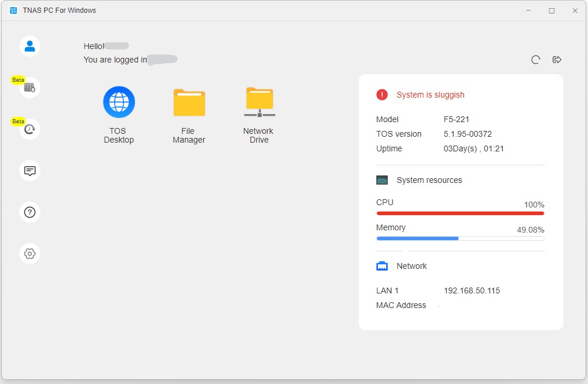Click the 'TOS version' label

click(398, 134)
